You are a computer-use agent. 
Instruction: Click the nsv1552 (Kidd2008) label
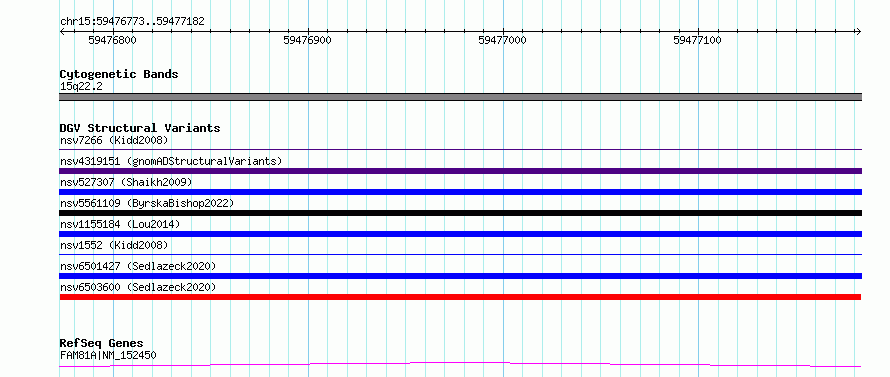[x=114, y=245]
